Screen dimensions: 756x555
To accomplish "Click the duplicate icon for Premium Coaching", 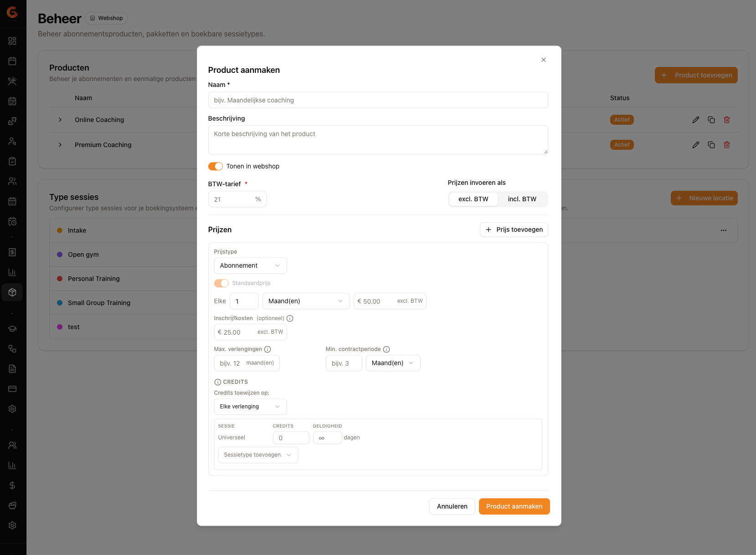I will tap(711, 145).
